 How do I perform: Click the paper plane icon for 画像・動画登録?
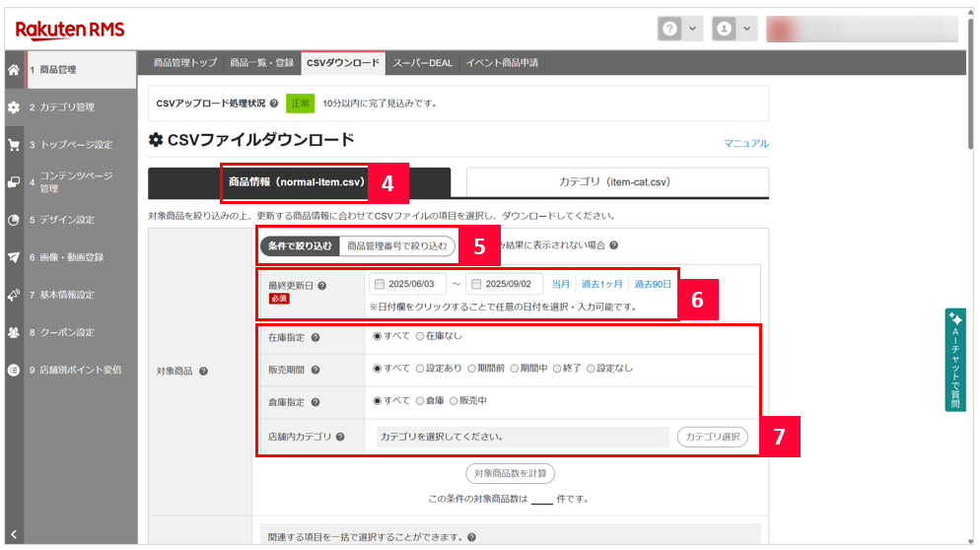coord(13,257)
